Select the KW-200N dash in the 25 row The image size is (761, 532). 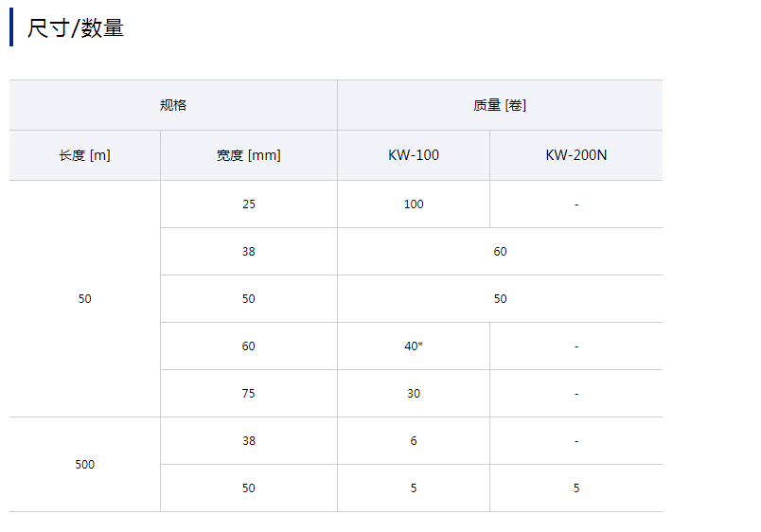575,204
